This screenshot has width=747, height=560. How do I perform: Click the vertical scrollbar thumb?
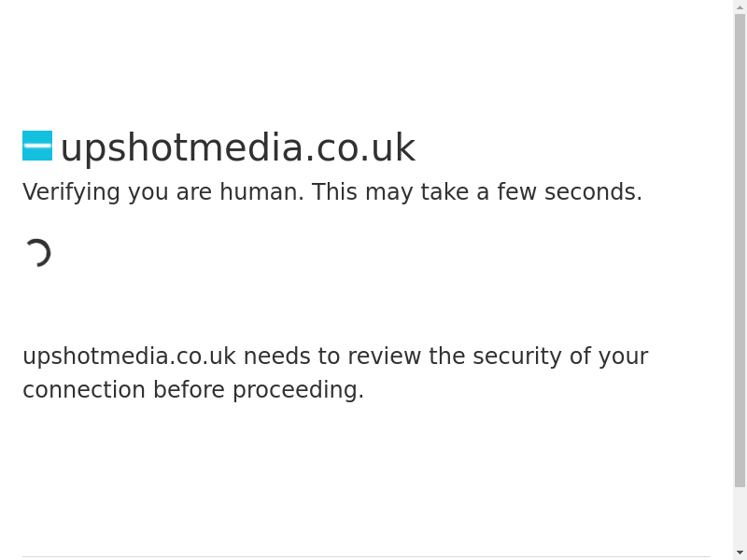(740, 250)
